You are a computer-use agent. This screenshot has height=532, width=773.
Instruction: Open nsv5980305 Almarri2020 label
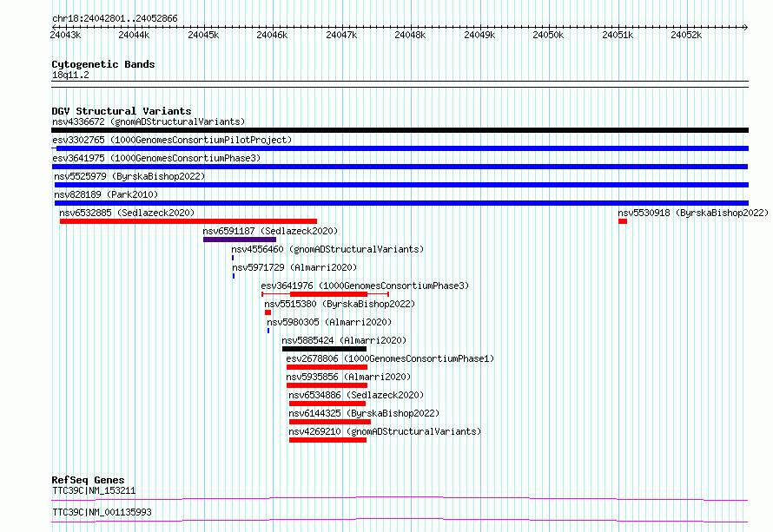329,322
